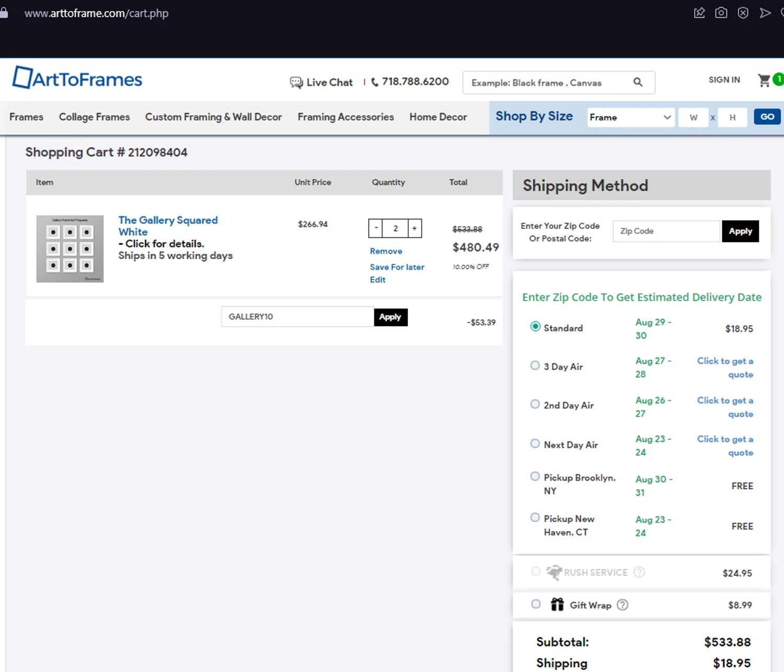This screenshot has width=784, height=672.
Task: Open The Gallery Squared White product link
Action: click(168, 226)
